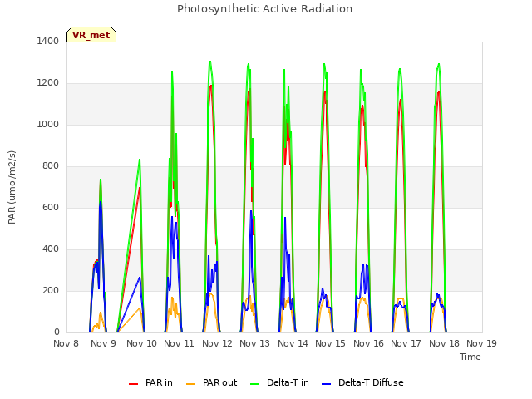Click the chart title Photosynthetic Active Radiation
Viewport: 532px width, 399px height.
[x=264, y=9]
